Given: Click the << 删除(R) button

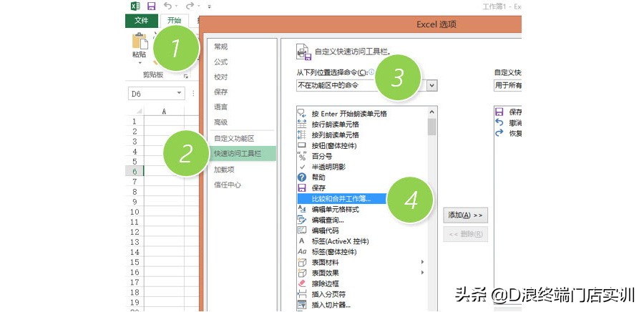Looking at the screenshot, I should pos(465,234).
